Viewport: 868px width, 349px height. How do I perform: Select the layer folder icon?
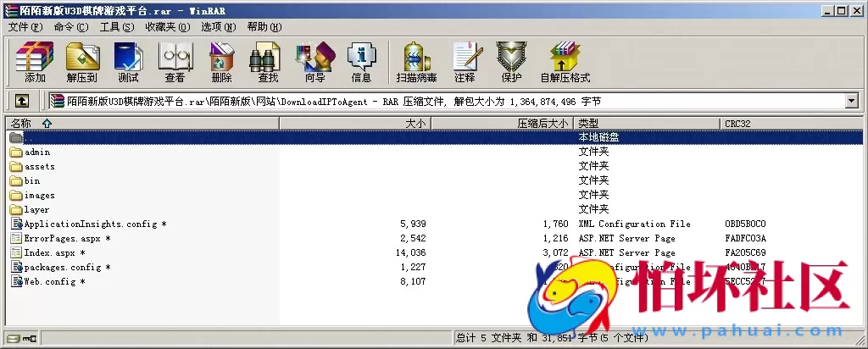click(x=16, y=209)
